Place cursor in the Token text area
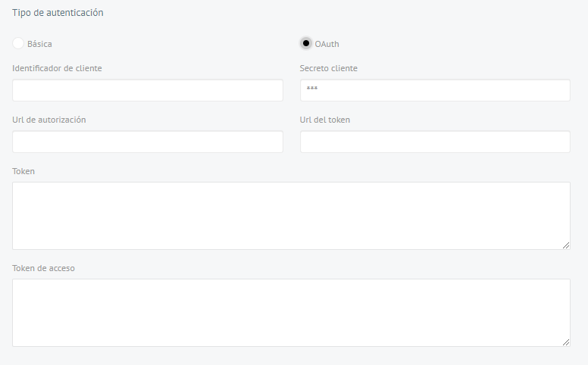 click(292, 216)
